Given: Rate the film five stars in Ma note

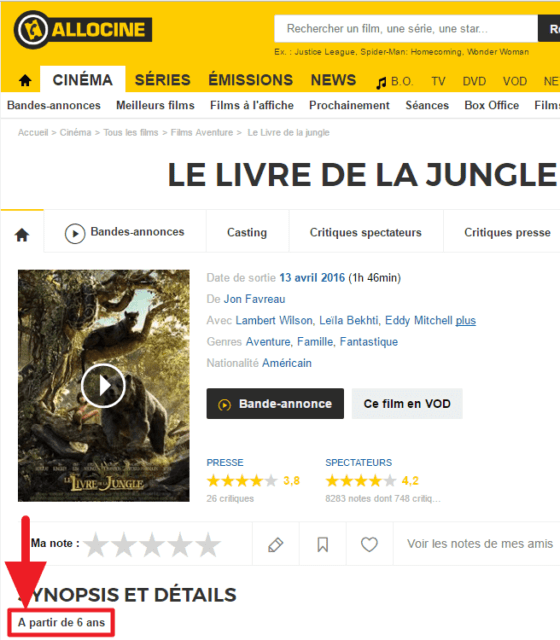Looking at the screenshot, I should pyautogui.click(x=208, y=544).
